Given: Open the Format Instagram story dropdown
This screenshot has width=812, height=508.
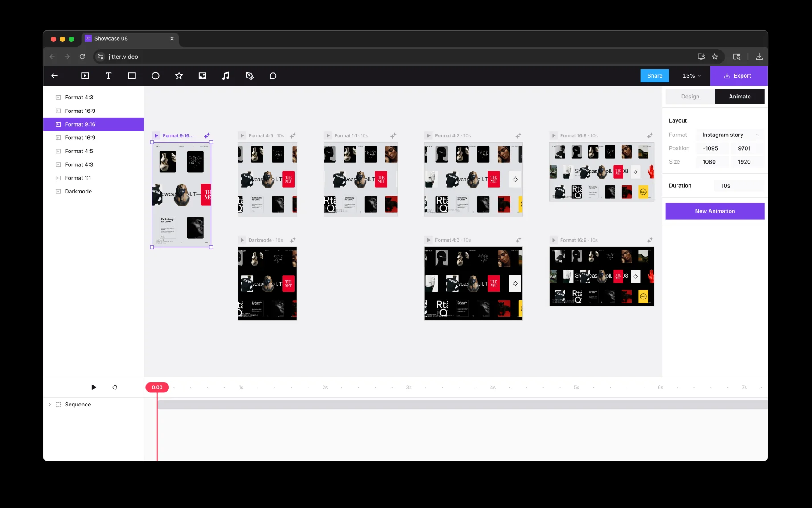Looking at the screenshot, I should coord(730,135).
